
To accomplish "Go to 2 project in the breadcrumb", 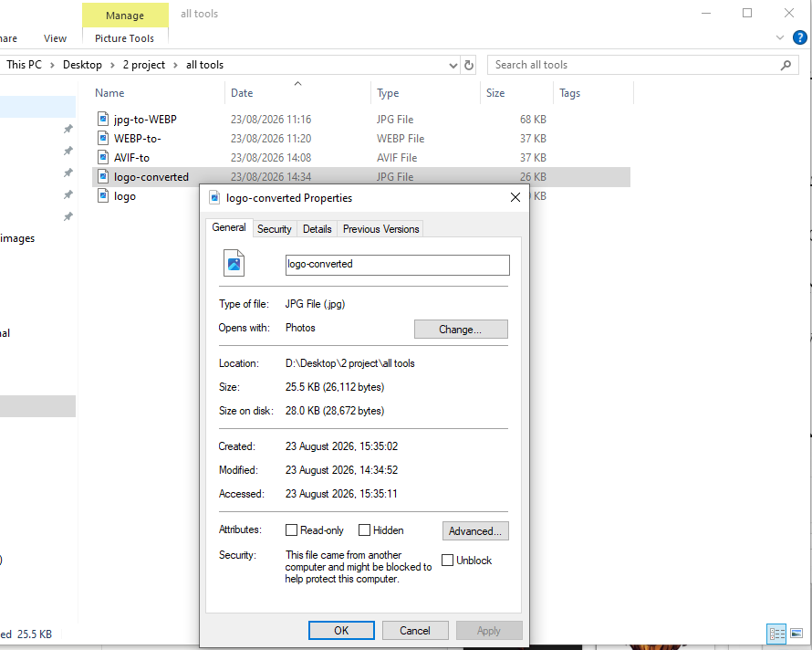I will coord(144,65).
